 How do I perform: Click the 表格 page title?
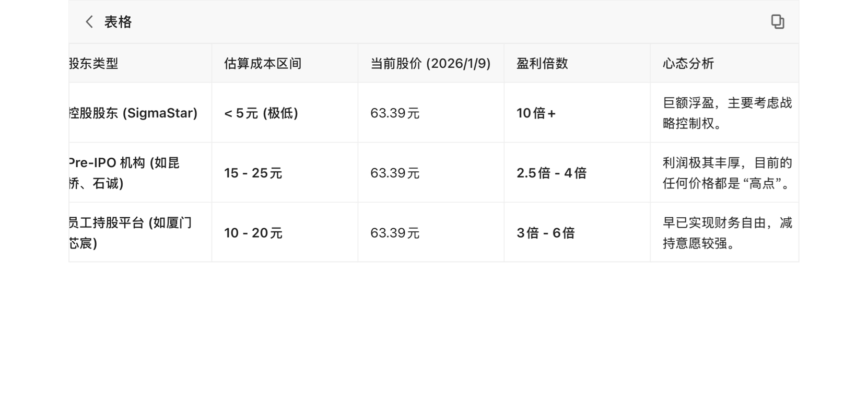click(x=118, y=22)
